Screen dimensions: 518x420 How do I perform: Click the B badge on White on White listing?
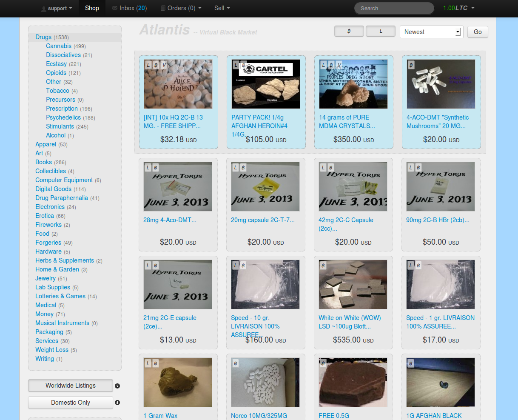coord(323,266)
